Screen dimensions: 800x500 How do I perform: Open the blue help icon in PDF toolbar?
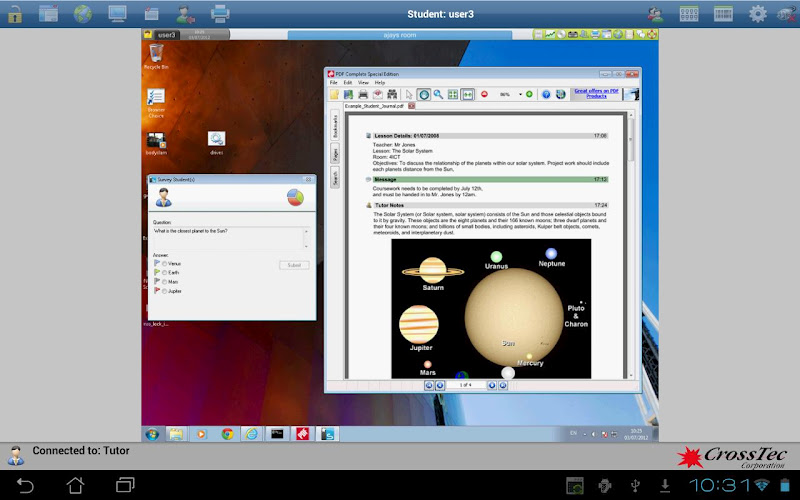(x=546, y=94)
